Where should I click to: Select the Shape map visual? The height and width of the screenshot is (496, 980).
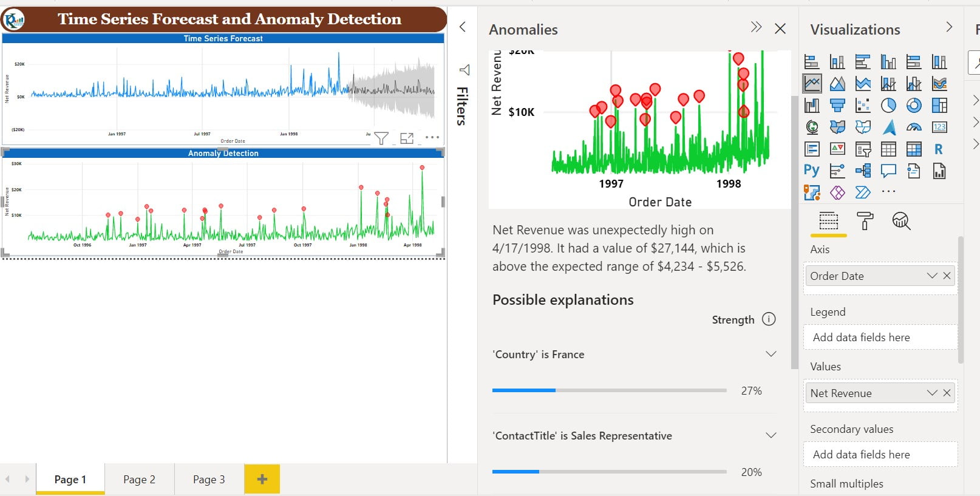863,127
